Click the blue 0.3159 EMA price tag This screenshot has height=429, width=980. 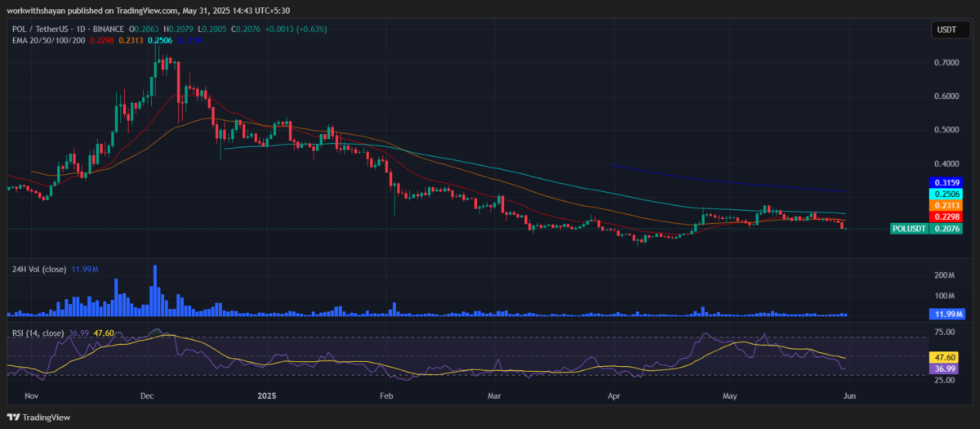pyautogui.click(x=948, y=182)
